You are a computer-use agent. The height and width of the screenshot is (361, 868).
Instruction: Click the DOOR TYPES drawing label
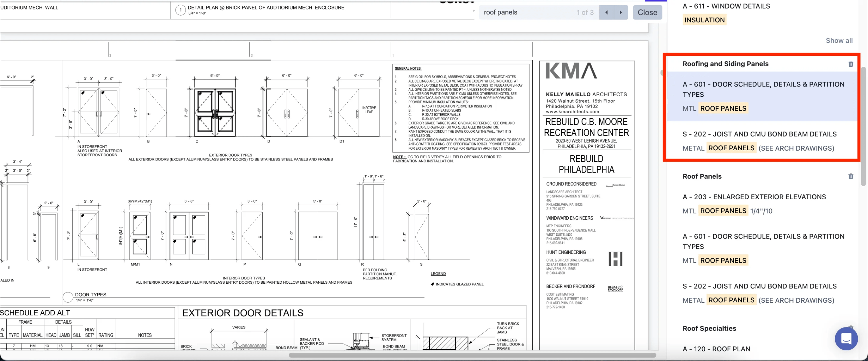click(91, 295)
